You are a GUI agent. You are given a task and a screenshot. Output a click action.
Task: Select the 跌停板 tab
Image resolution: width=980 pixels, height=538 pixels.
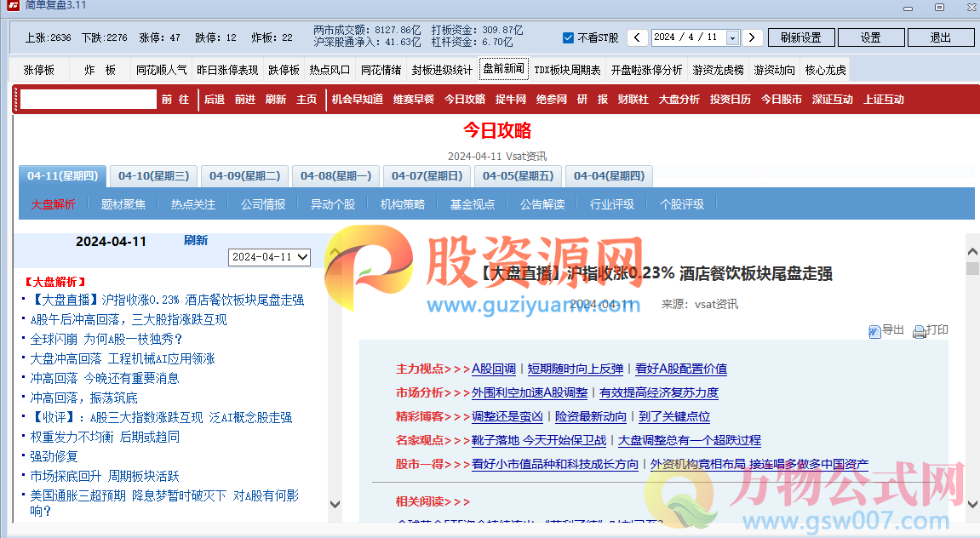coord(284,70)
